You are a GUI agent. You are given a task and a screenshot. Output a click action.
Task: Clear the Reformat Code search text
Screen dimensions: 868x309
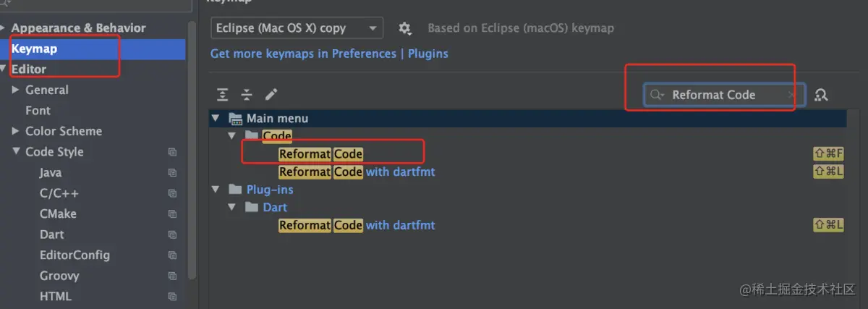coord(791,95)
